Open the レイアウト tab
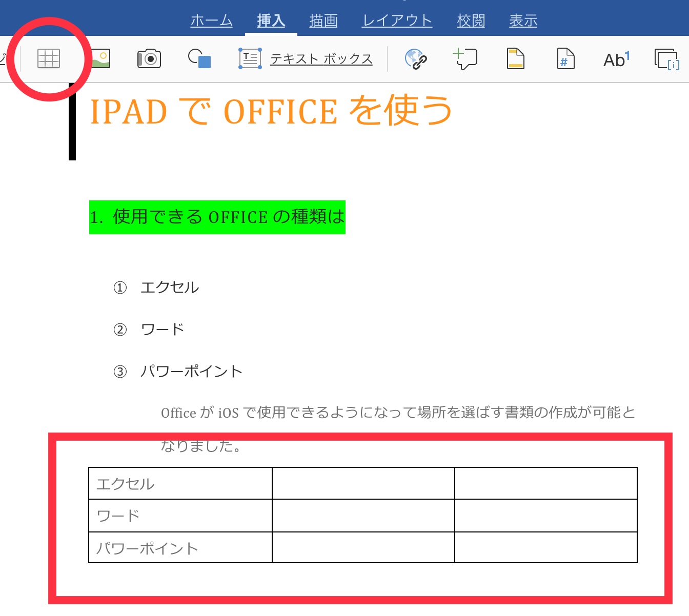 [x=397, y=20]
